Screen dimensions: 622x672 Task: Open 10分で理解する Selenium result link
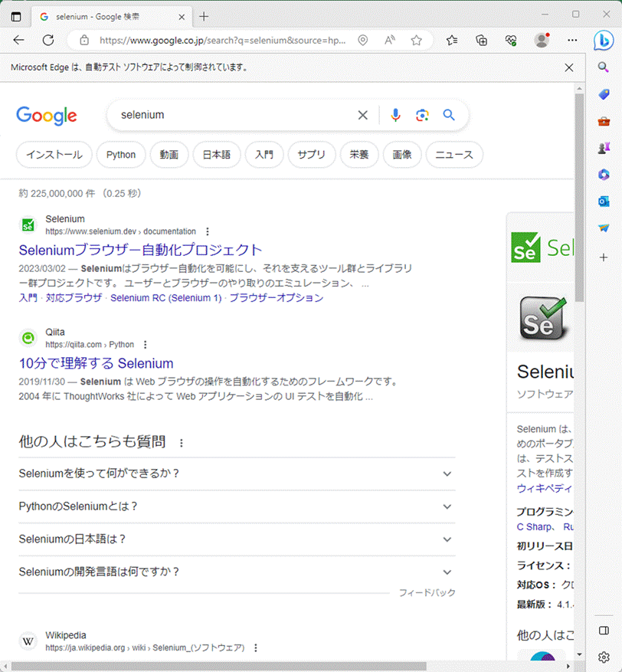pos(96,363)
